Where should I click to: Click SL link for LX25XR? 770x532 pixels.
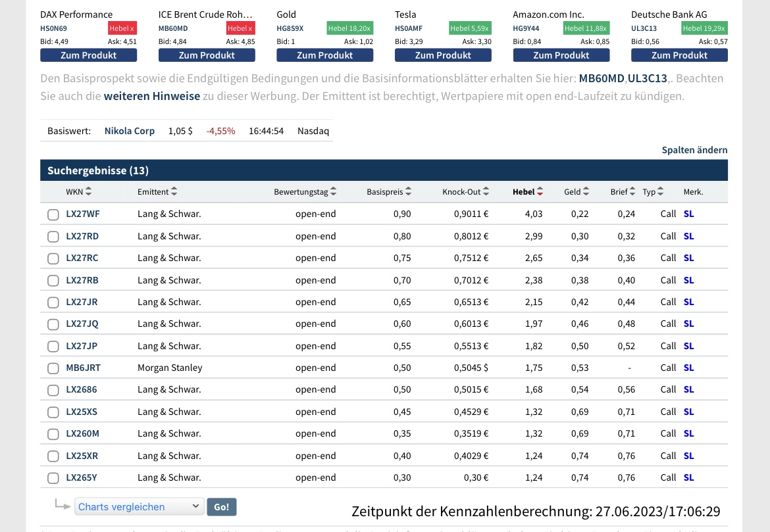(688, 456)
